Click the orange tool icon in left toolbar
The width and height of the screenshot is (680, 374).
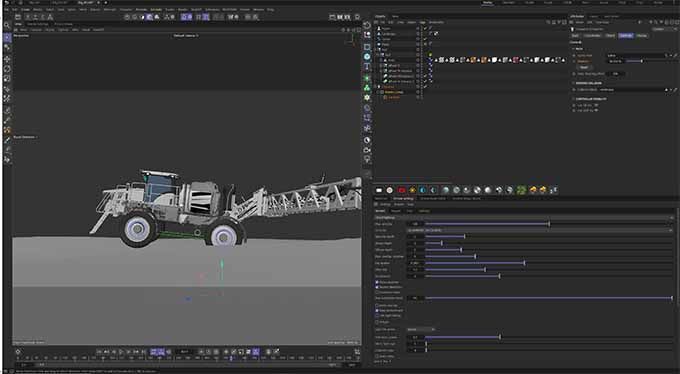pos(7,130)
